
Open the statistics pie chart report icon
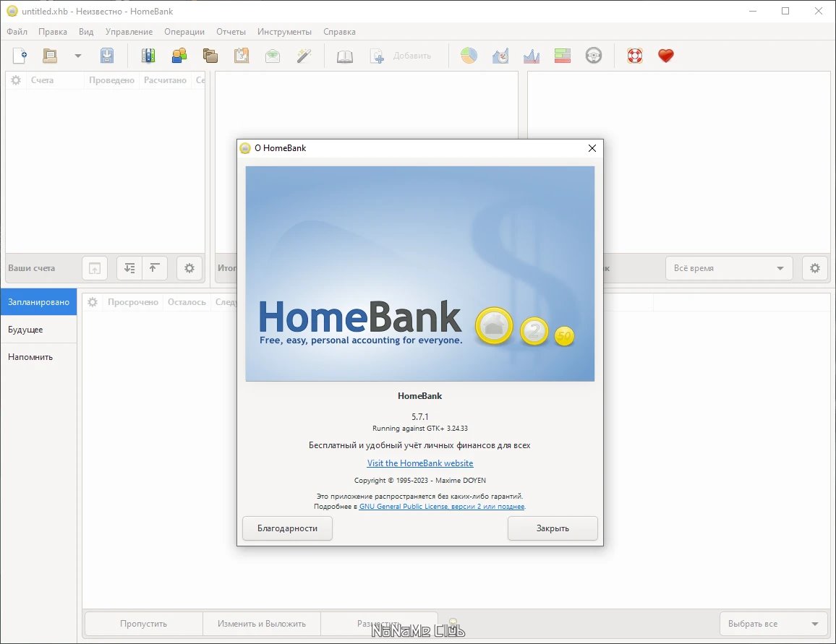469,56
